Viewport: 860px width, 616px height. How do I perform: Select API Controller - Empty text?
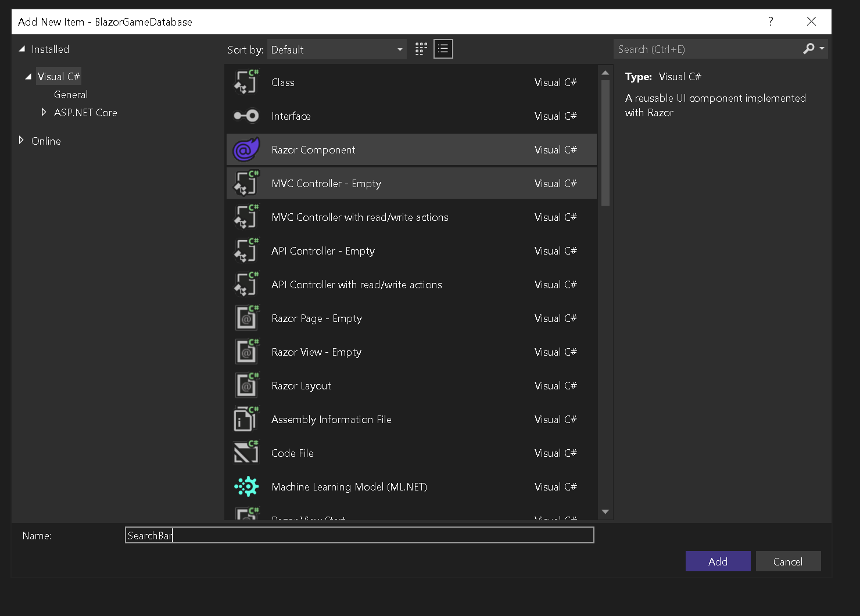tap(323, 251)
